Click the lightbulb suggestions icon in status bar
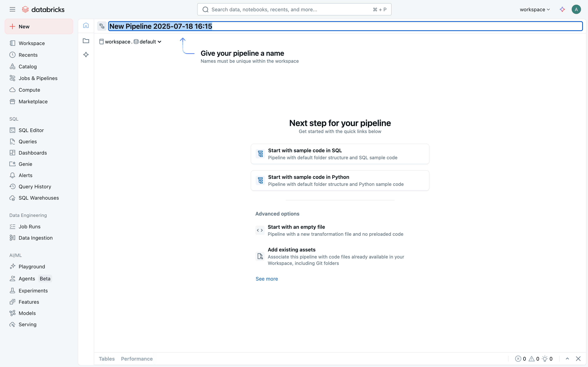The image size is (588, 367). click(545, 359)
